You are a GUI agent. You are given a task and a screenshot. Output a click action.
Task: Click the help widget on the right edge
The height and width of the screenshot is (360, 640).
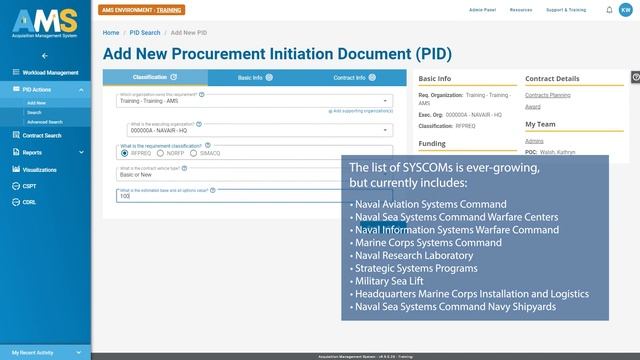(636, 77)
